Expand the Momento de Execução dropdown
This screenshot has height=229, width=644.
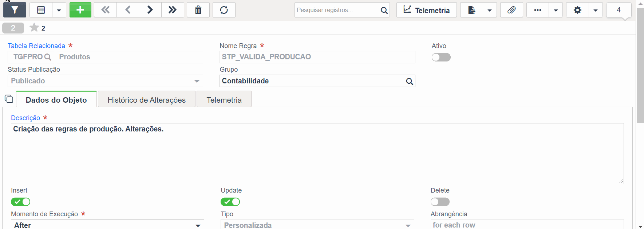tap(107, 225)
